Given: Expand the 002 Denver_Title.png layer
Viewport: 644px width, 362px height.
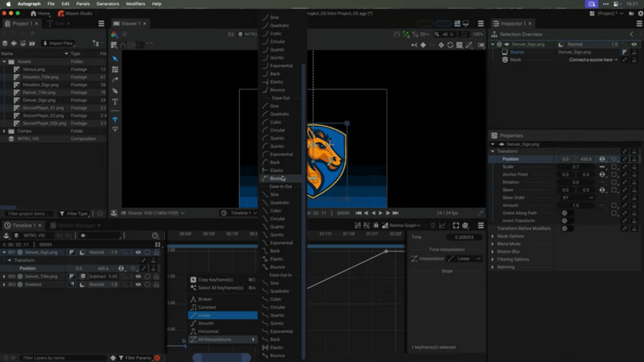Looking at the screenshot, I should point(5,277).
